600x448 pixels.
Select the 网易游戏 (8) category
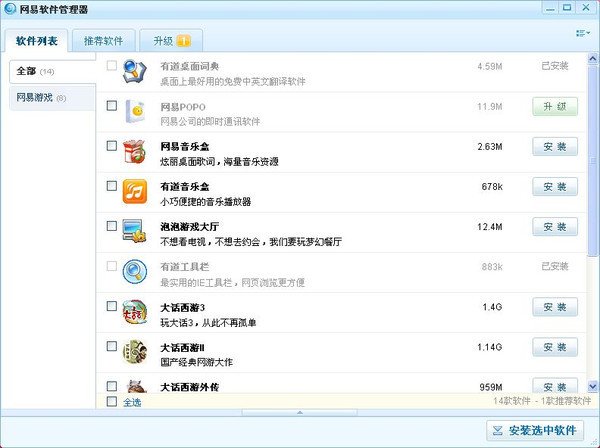(x=52, y=98)
